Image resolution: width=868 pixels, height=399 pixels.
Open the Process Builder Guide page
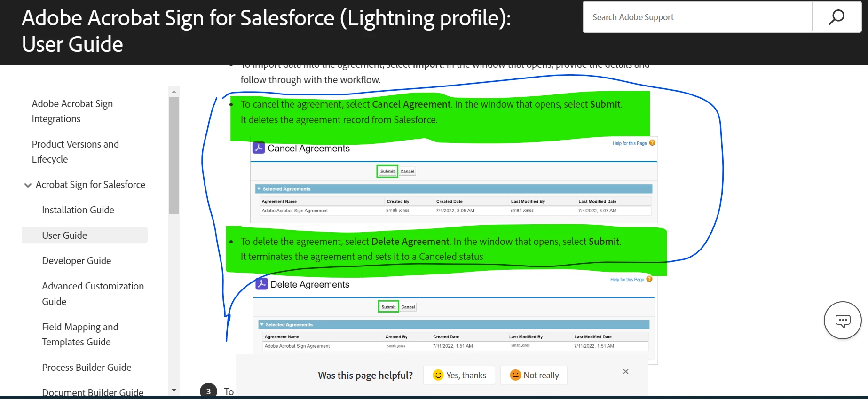[87, 368]
